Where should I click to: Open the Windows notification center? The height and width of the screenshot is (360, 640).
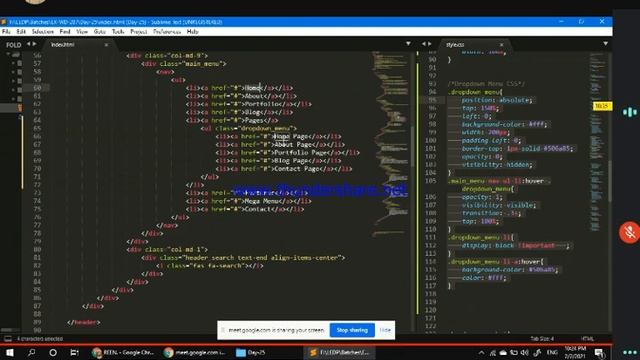[x=599, y=353]
